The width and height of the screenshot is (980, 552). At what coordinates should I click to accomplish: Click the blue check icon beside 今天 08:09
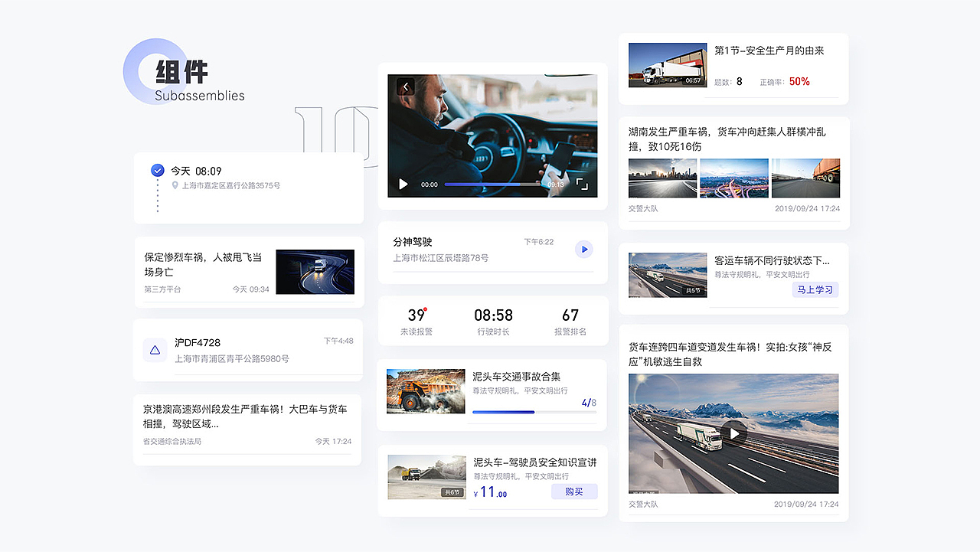tap(158, 171)
